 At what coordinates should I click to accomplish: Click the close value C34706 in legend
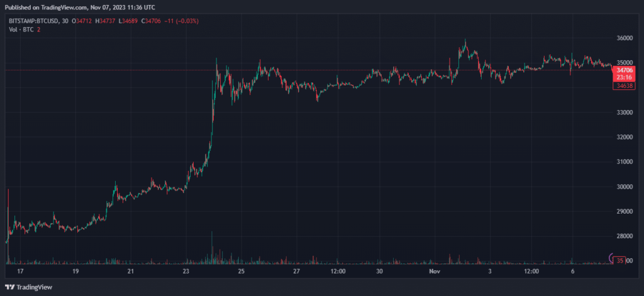tap(153, 22)
